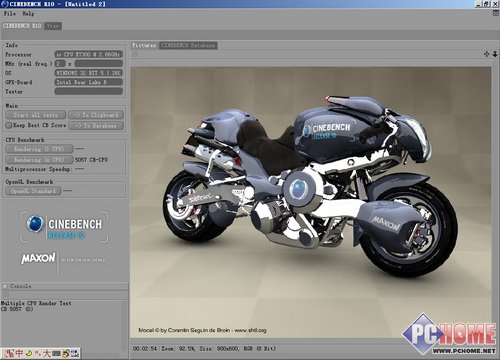Viewport: 500px width, 360px height.
Task: Click the picture viewer zoom (down arrow) icon
Action: point(495,54)
